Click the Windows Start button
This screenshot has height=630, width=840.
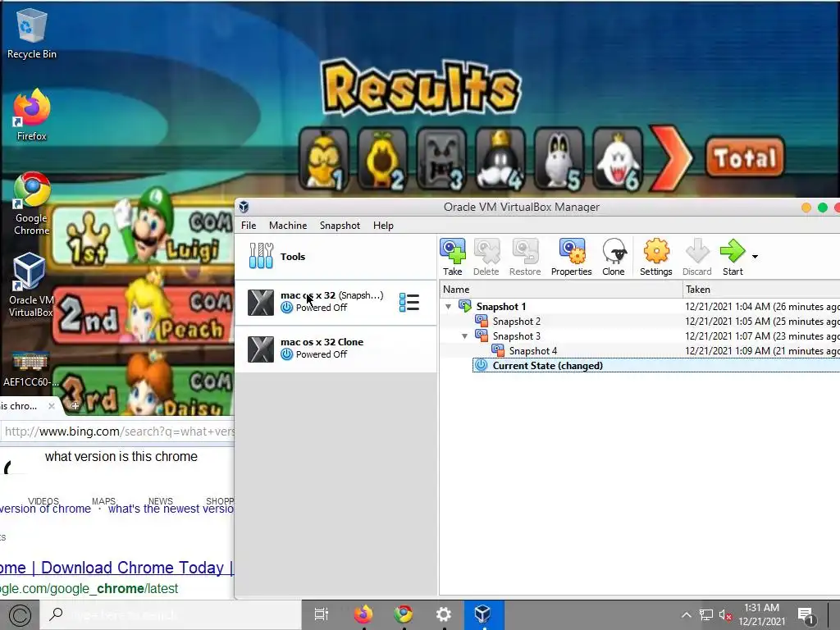[20, 615]
